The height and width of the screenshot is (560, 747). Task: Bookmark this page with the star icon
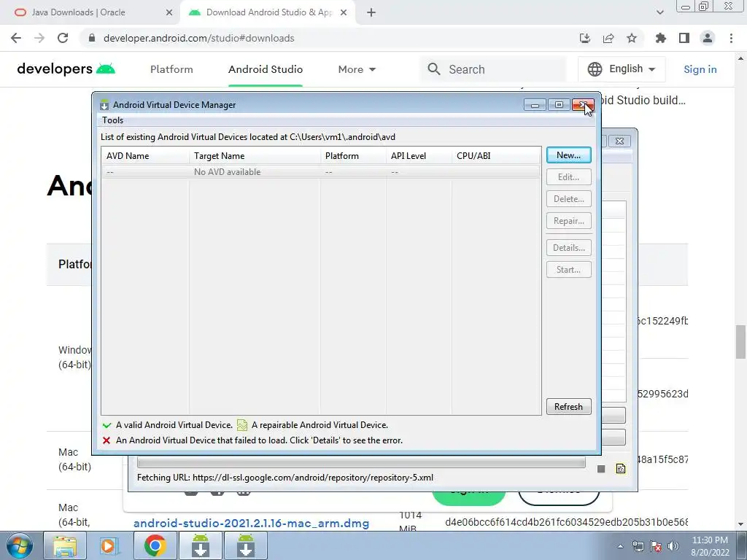point(632,38)
